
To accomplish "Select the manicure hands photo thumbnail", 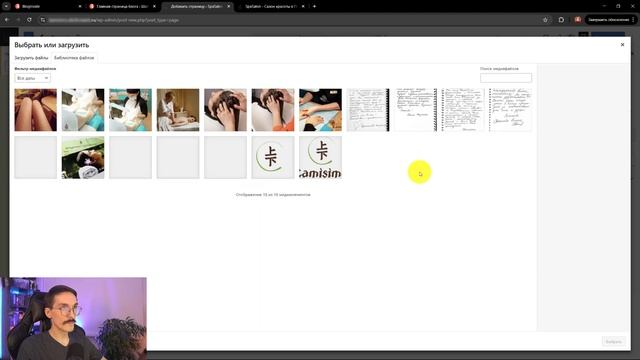I will coord(320,110).
